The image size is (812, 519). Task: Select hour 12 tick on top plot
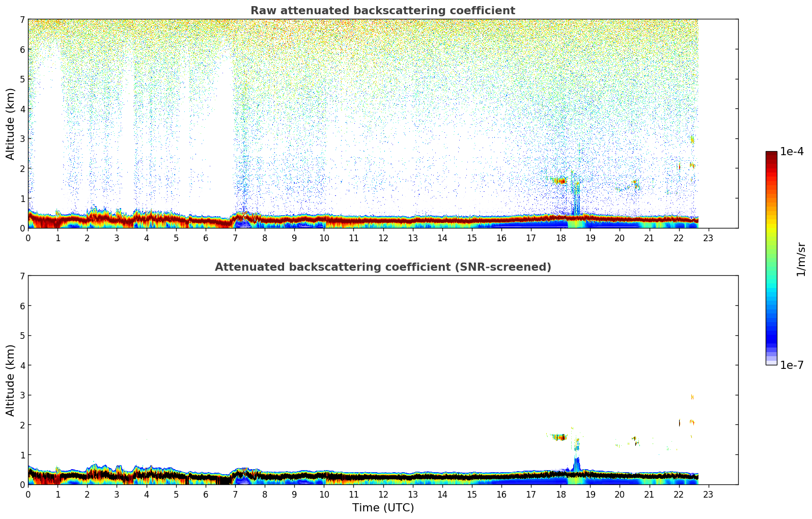point(383,238)
